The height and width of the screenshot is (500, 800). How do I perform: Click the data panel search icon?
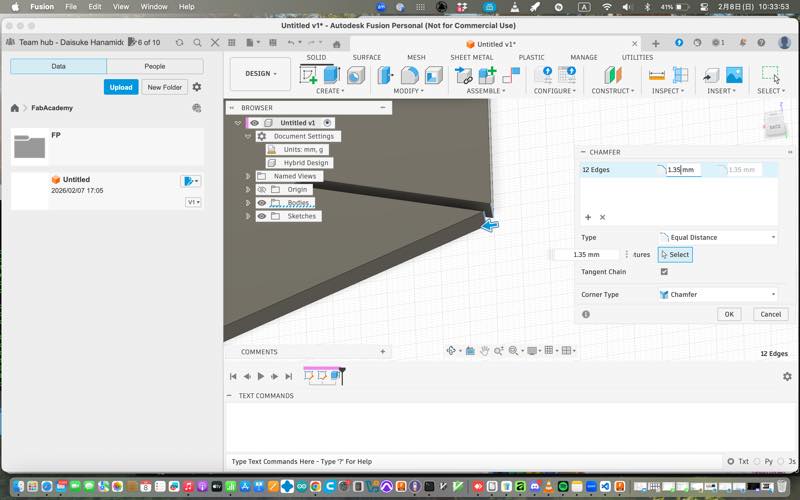(x=197, y=42)
